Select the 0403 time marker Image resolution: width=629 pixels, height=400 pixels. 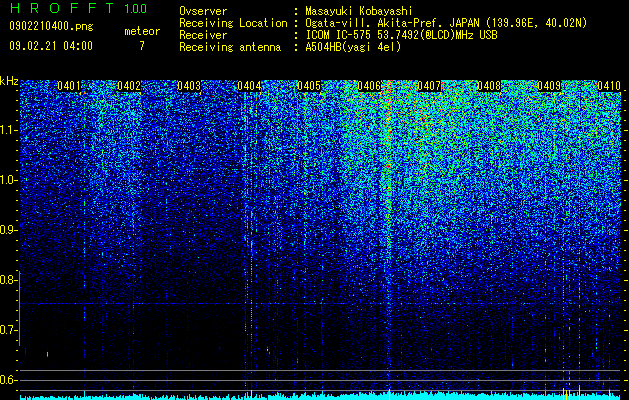[189, 86]
